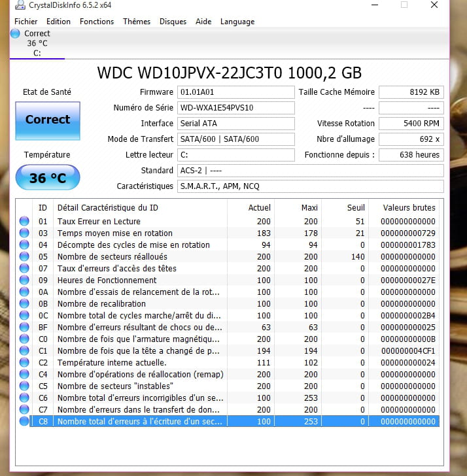This screenshot has height=476, width=467.
Task: Click status orb next to attribute C5
Action: 24,386
